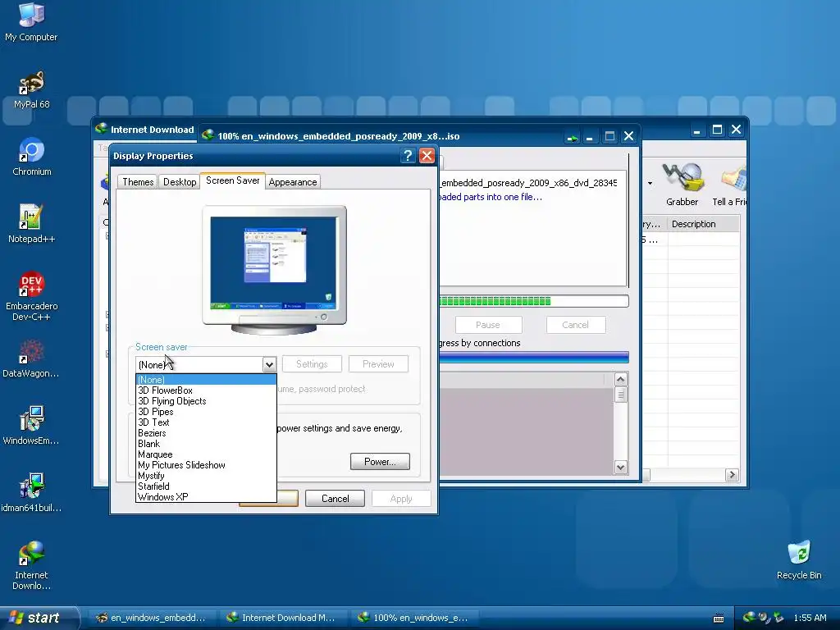Screen dimensions: 840x630
Task: Choose (None) from screen saver list
Action: [206, 379]
